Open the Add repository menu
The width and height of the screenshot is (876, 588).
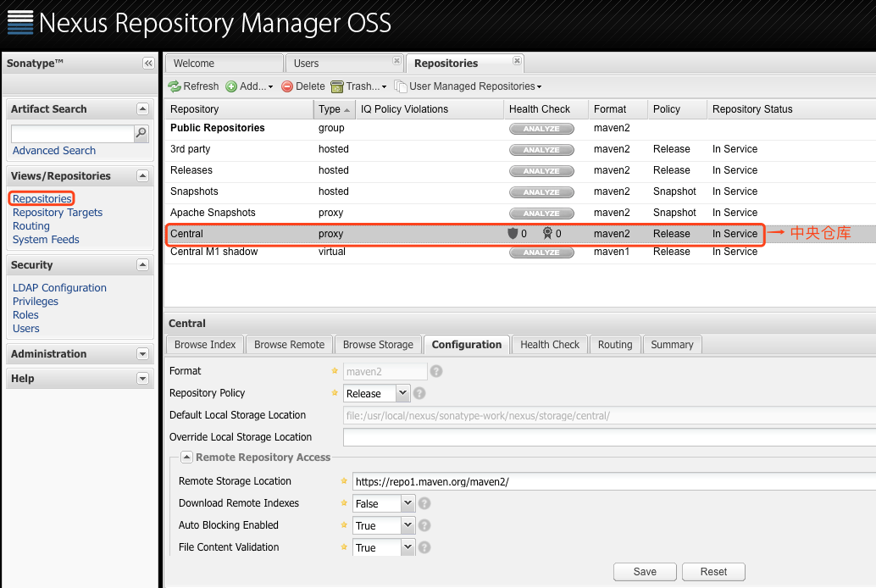249,86
